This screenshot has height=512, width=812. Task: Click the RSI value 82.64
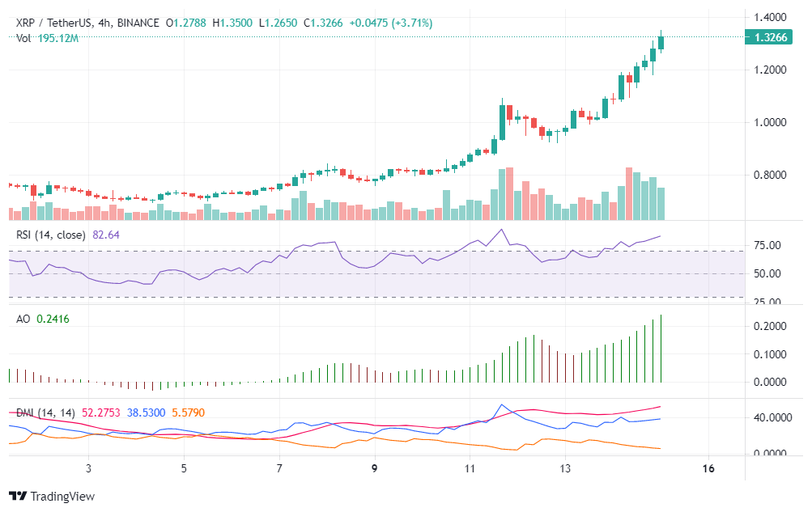tap(106, 235)
